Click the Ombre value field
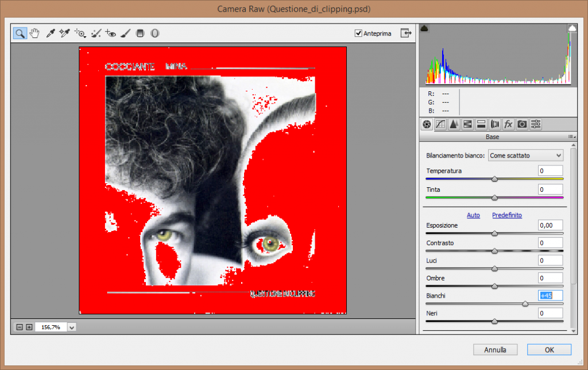 pos(551,278)
